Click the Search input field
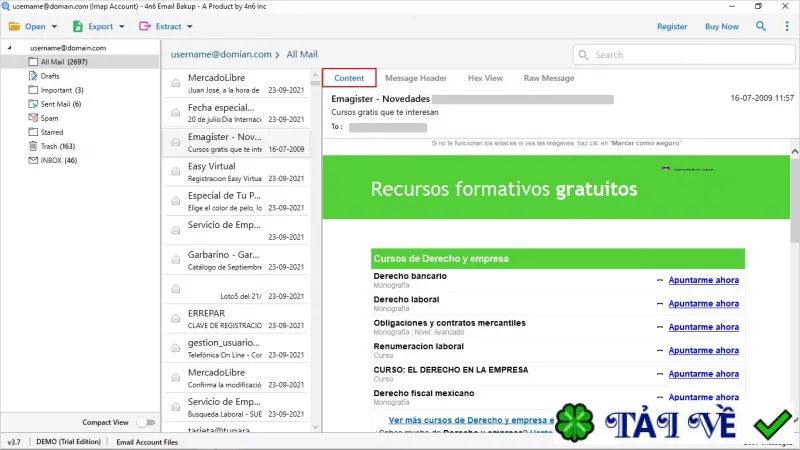 (684, 55)
